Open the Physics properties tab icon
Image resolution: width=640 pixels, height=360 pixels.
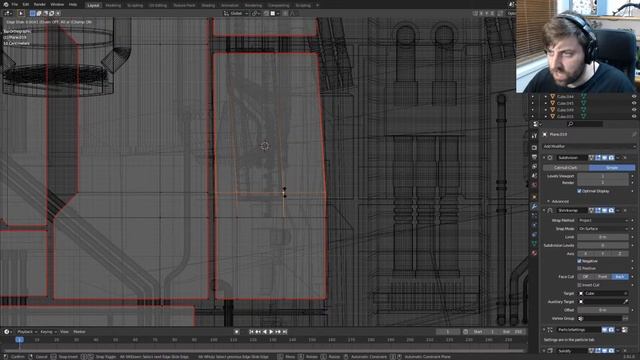pyautogui.click(x=534, y=225)
